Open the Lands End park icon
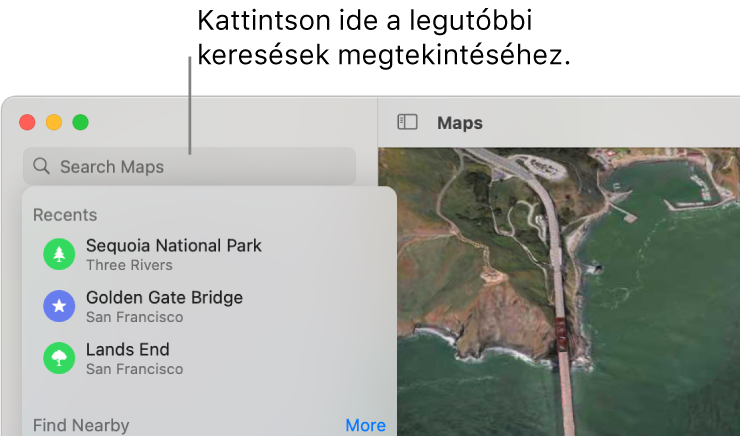 59,358
